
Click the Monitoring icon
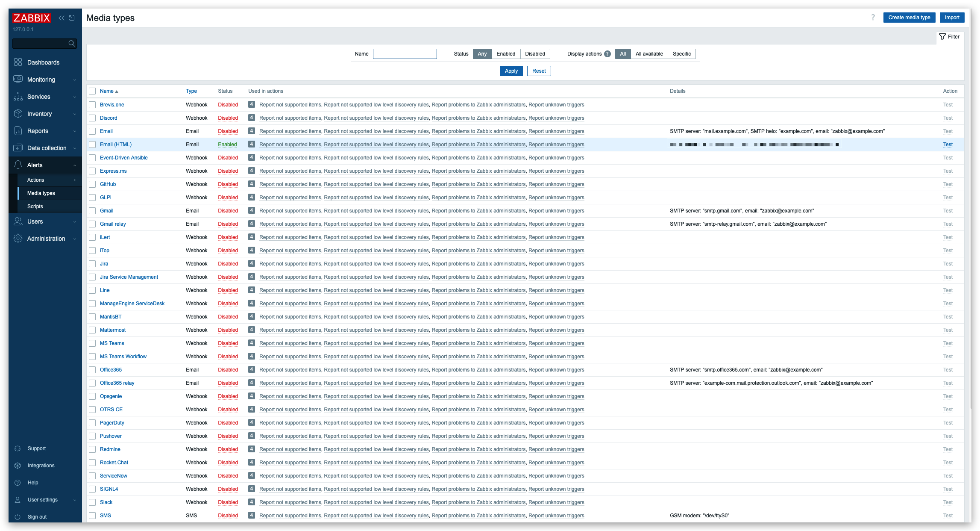18,80
